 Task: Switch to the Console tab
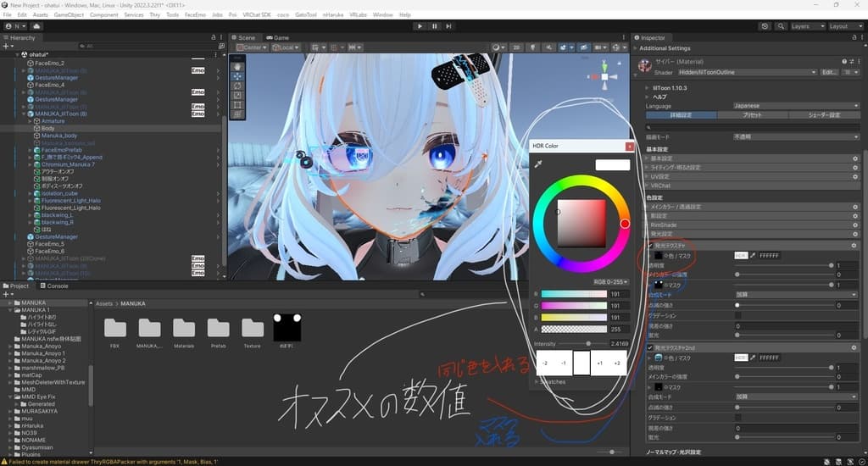pyautogui.click(x=54, y=286)
